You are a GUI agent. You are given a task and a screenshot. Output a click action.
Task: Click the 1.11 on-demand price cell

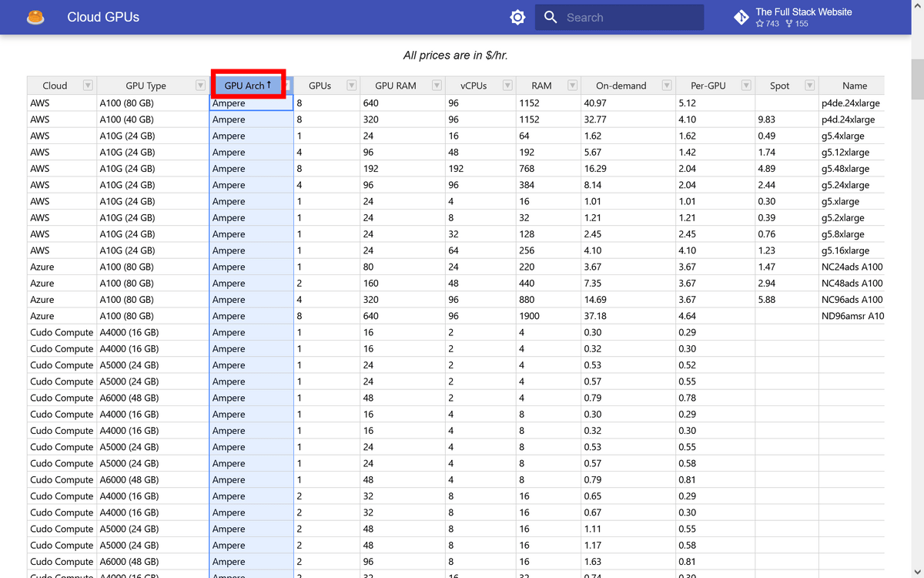coord(628,529)
